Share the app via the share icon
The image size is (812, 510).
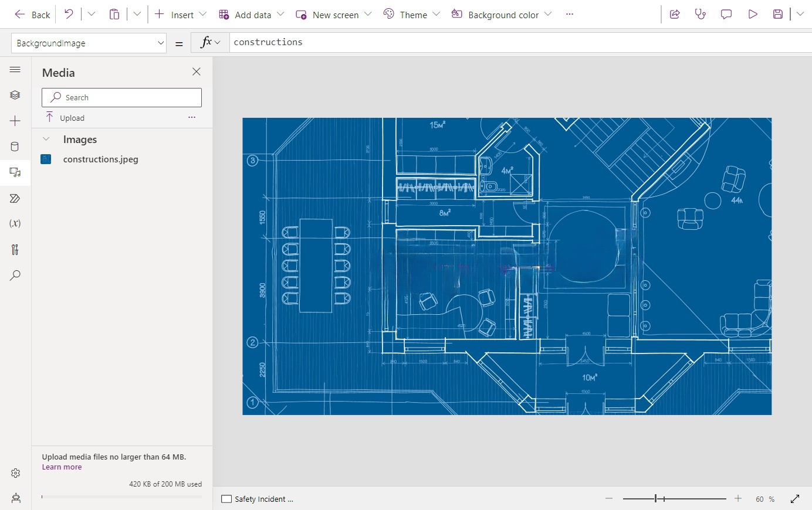(x=674, y=14)
